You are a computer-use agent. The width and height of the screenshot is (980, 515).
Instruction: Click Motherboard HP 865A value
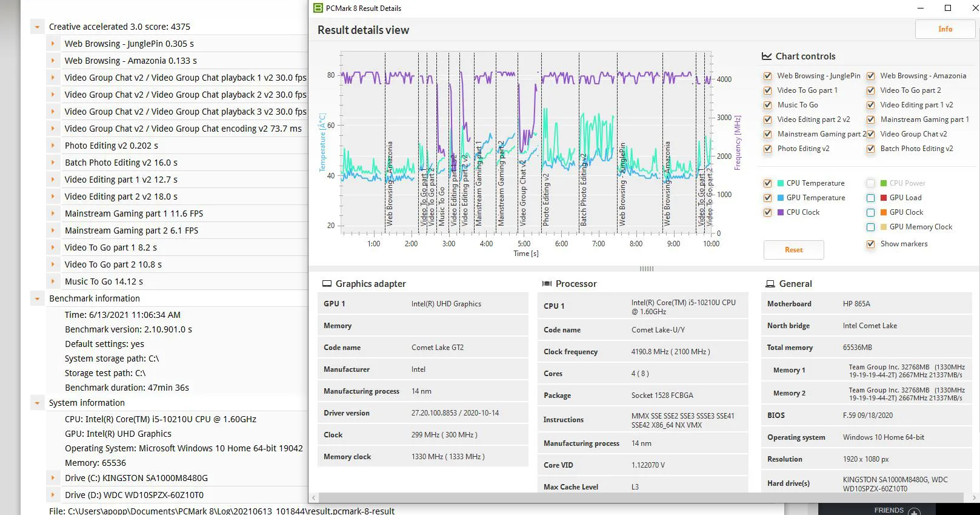click(856, 304)
